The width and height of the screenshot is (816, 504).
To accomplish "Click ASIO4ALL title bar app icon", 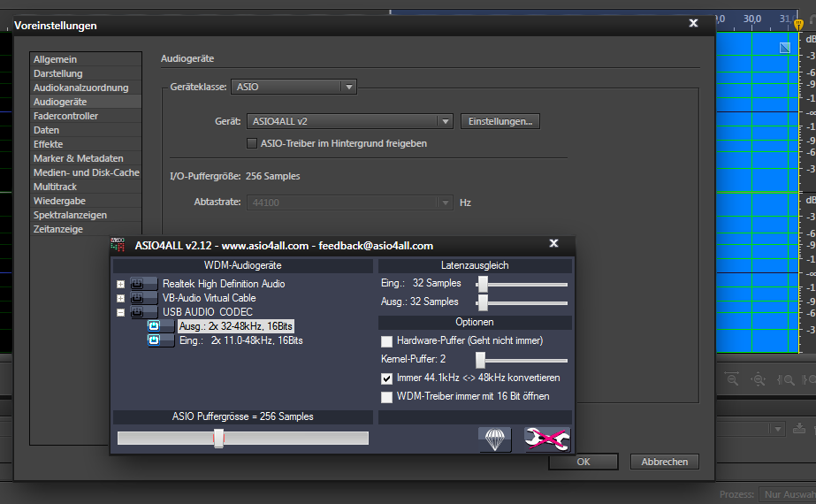I will pyautogui.click(x=118, y=245).
